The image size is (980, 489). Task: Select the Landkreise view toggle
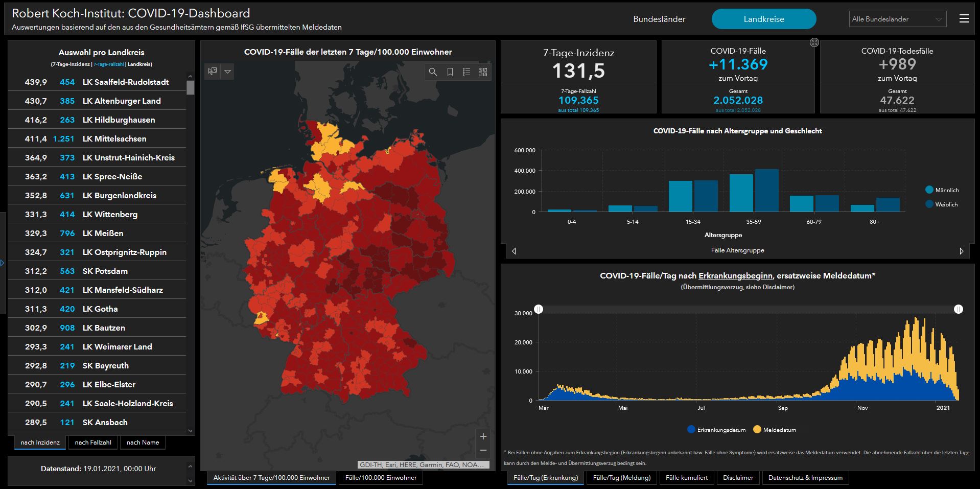763,19
